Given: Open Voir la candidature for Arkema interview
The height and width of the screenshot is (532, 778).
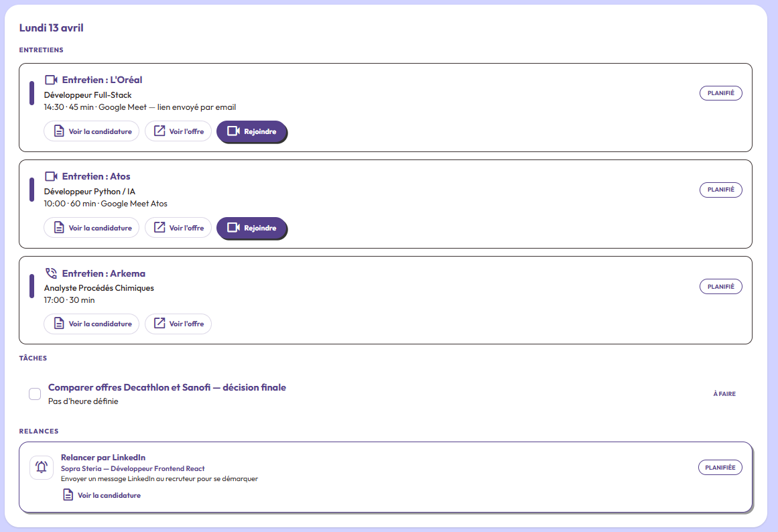Looking at the screenshot, I should (x=92, y=324).
